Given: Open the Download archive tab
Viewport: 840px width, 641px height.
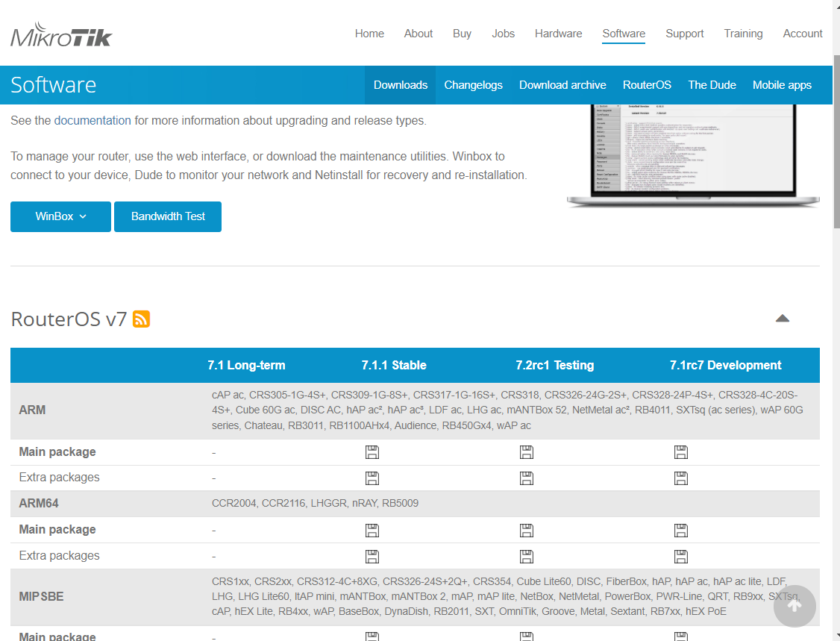Looking at the screenshot, I should pos(562,85).
